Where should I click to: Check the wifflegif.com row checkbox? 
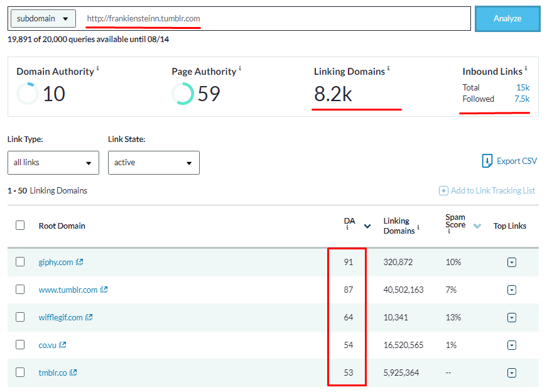[20, 317]
